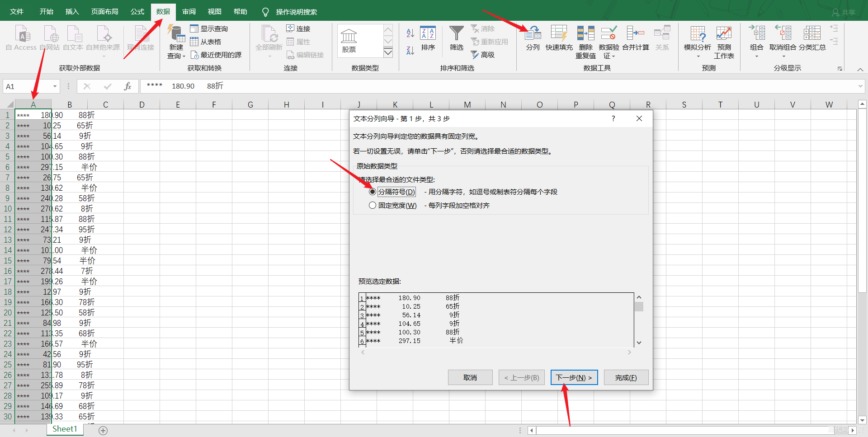Screen dimensions: 868x437
Task: Select column D header
Action: (142, 104)
